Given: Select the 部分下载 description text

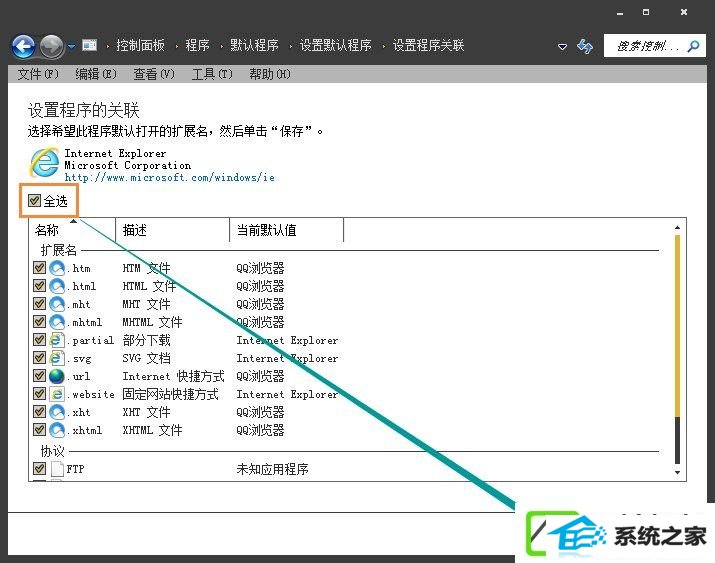Looking at the screenshot, I should [146, 340].
